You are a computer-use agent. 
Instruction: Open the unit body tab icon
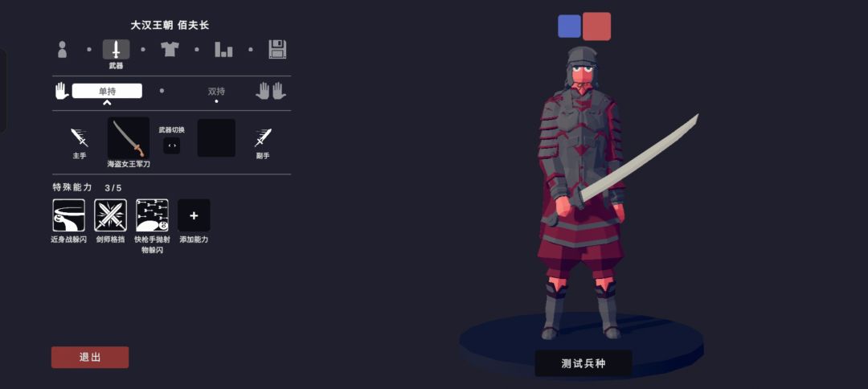[62, 49]
